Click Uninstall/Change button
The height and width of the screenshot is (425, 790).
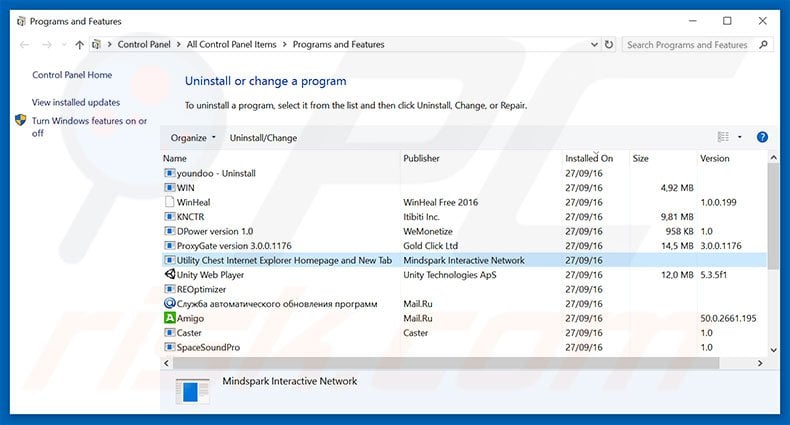pos(263,137)
